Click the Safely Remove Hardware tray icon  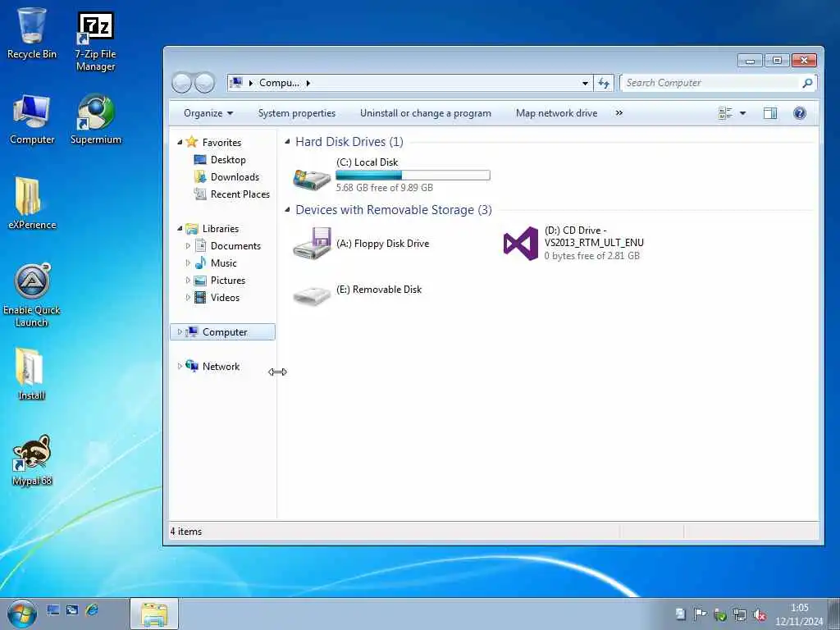pyautogui.click(x=720, y=614)
